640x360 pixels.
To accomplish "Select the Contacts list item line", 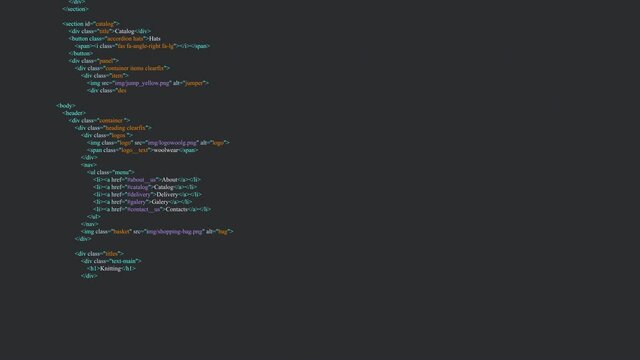I will tap(152, 209).
